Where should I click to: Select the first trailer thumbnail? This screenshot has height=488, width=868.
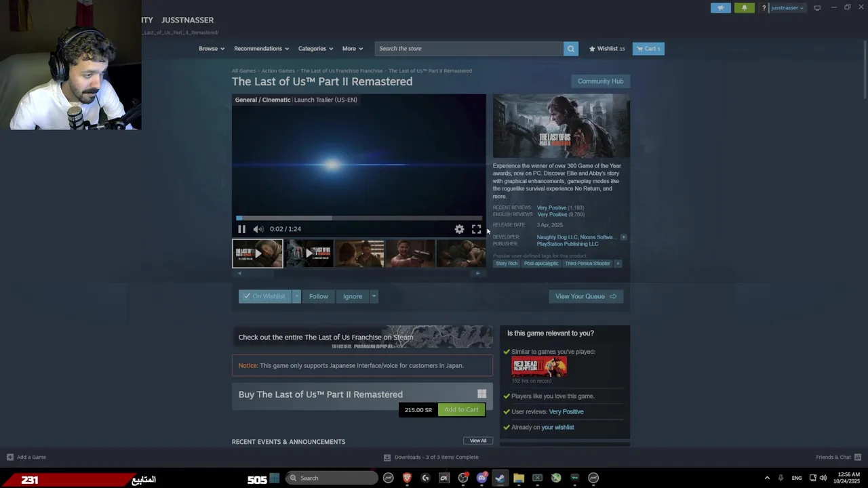click(x=258, y=253)
